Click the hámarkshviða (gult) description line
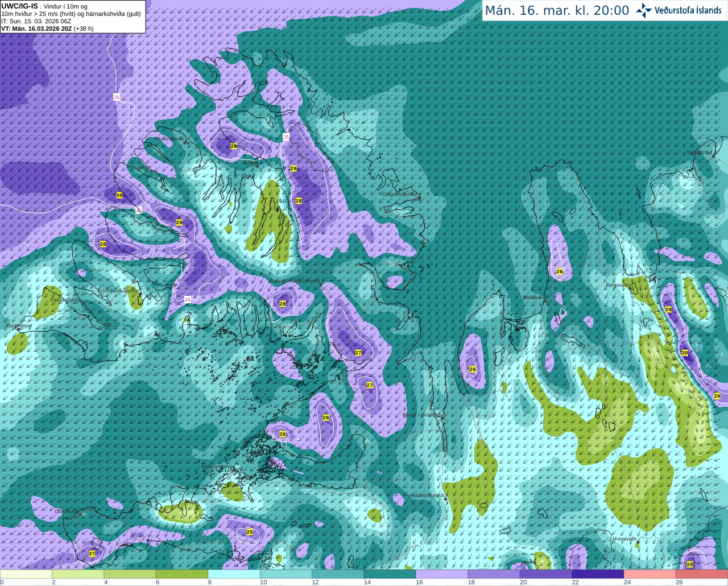This screenshot has height=586, width=728. coord(71,14)
